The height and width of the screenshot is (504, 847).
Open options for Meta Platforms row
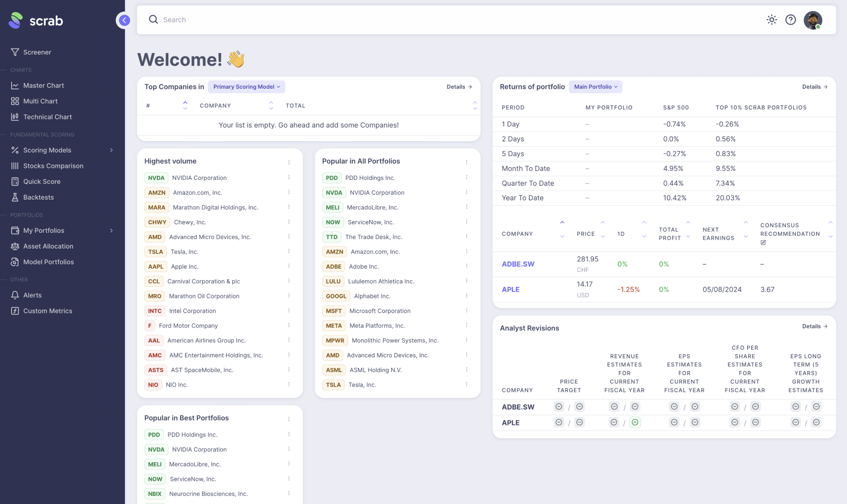466,325
